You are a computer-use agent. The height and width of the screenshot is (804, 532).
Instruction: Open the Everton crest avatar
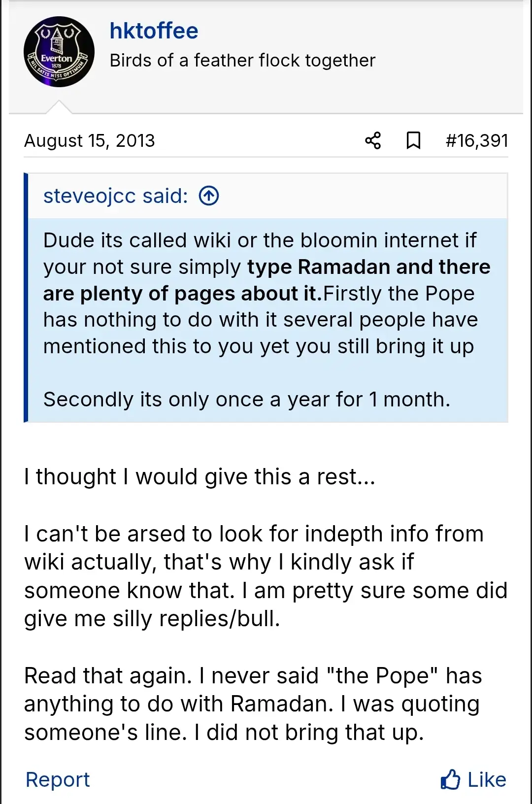click(x=59, y=52)
